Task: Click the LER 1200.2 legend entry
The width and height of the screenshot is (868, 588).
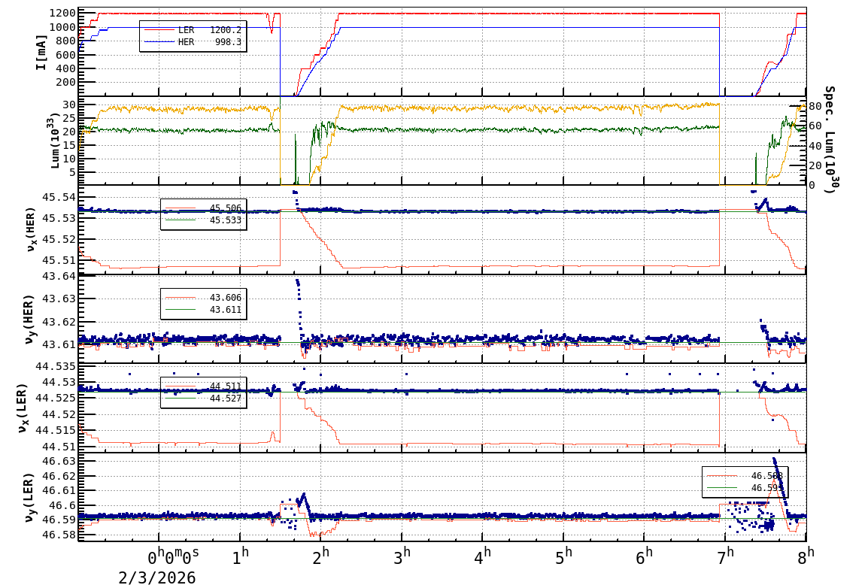Action: click(193, 30)
